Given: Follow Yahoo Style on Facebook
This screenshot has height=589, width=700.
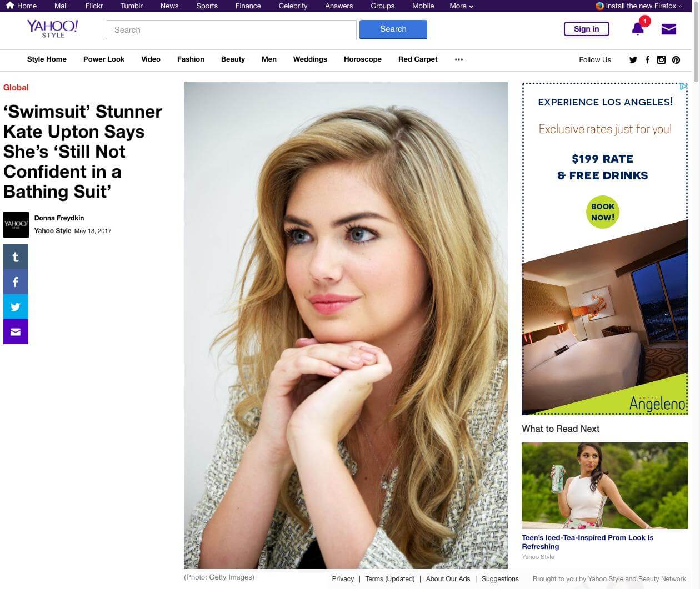Looking at the screenshot, I should click(647, 59).
